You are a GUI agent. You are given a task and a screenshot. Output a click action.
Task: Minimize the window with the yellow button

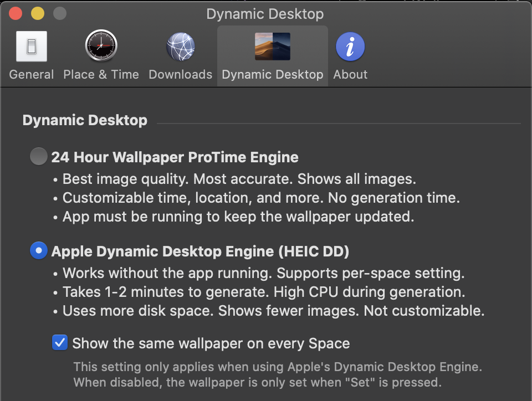[38, 13]
